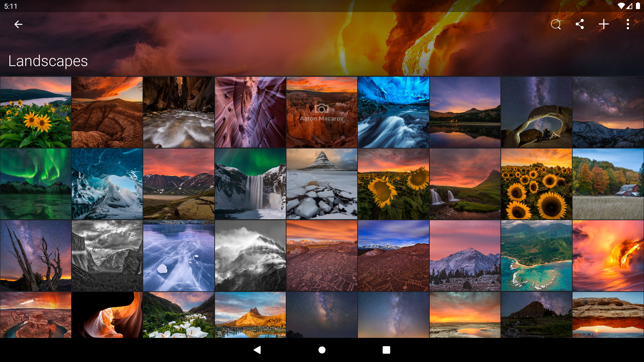644x362 pixels.
Task: Open the aerial turquoise coastline photo
Action: (536, 256)
